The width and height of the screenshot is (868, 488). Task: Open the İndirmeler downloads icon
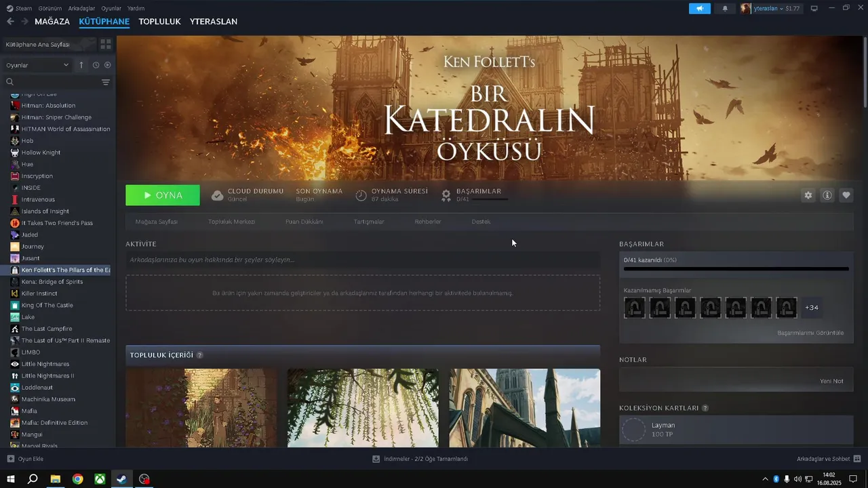click(376, 459)
